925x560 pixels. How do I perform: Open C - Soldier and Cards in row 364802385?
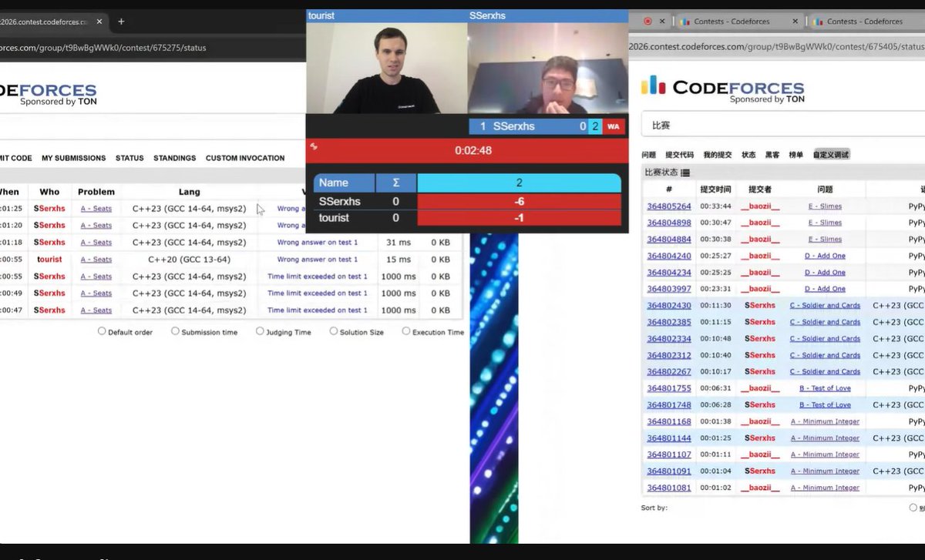pyautogui.click(x=825, y=322)
